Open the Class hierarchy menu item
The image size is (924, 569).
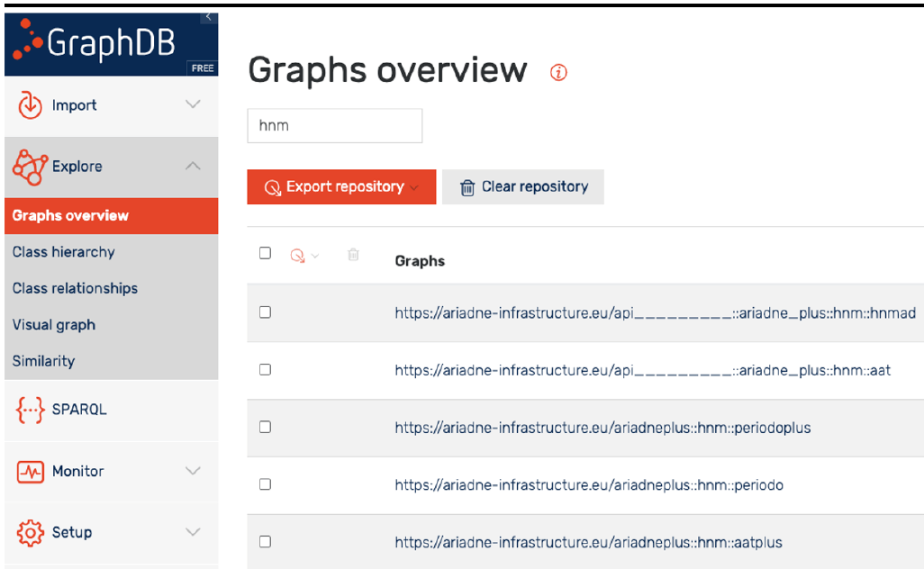pyautogui.click(x=64, y=252)
